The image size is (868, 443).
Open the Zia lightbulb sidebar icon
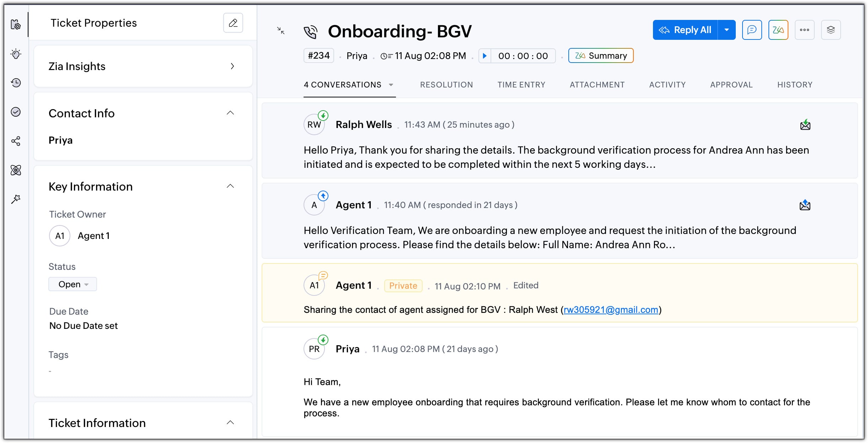[16, 54]
